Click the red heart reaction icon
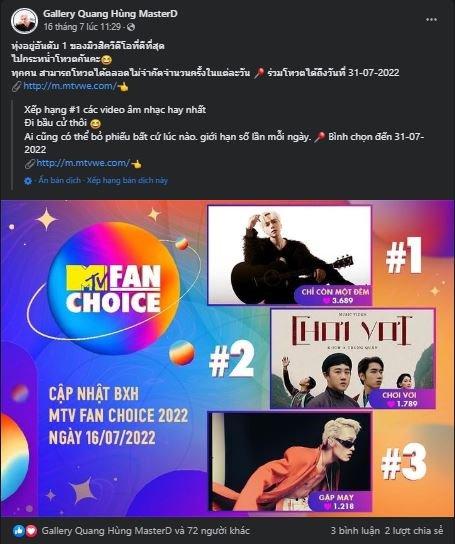The height and width of the screenshot is (544, 455). point(31,530)
